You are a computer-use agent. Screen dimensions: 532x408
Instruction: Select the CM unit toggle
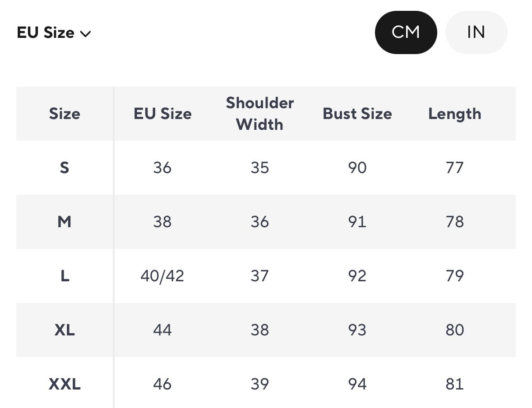point(406,32)
